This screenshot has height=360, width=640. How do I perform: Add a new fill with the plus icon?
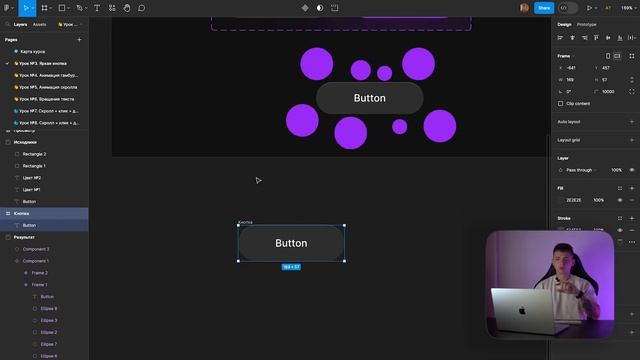point(632,188)
